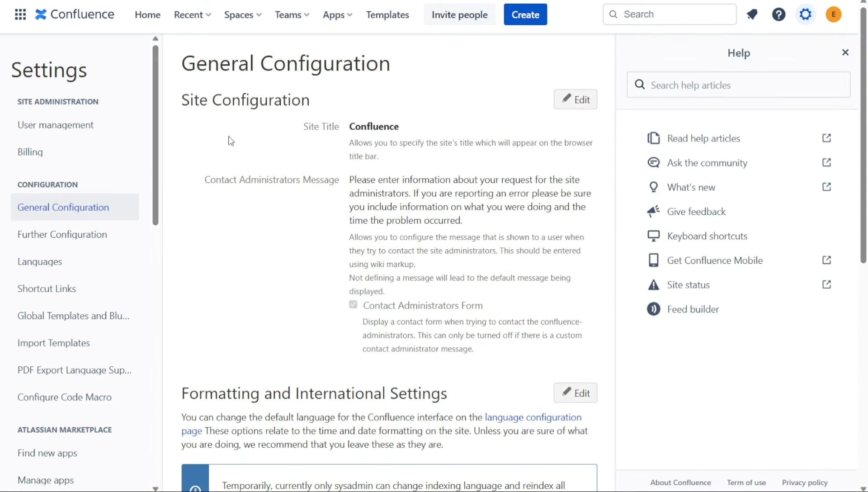Open the Term of use link
868x492 pixels.
pos(746,483)
